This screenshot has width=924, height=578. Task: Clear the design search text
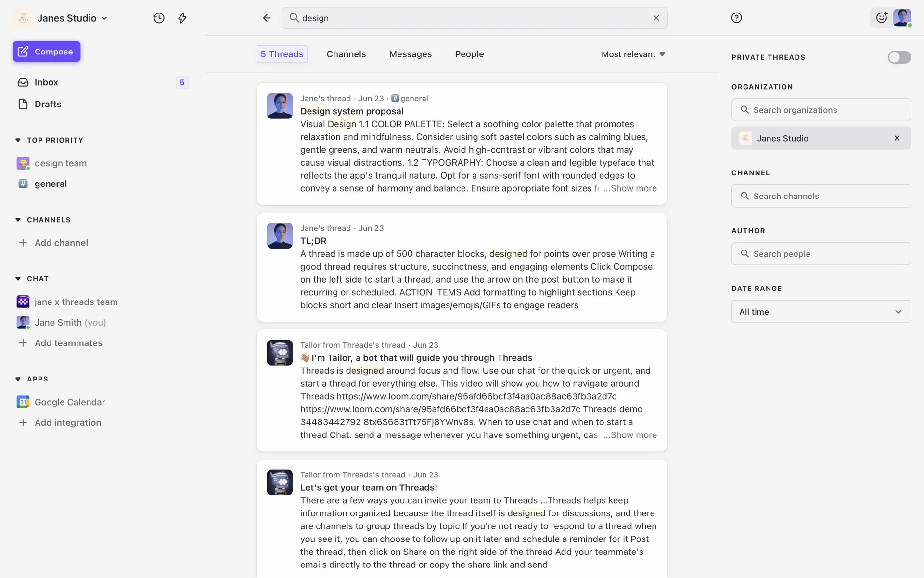tap(656, 18)
